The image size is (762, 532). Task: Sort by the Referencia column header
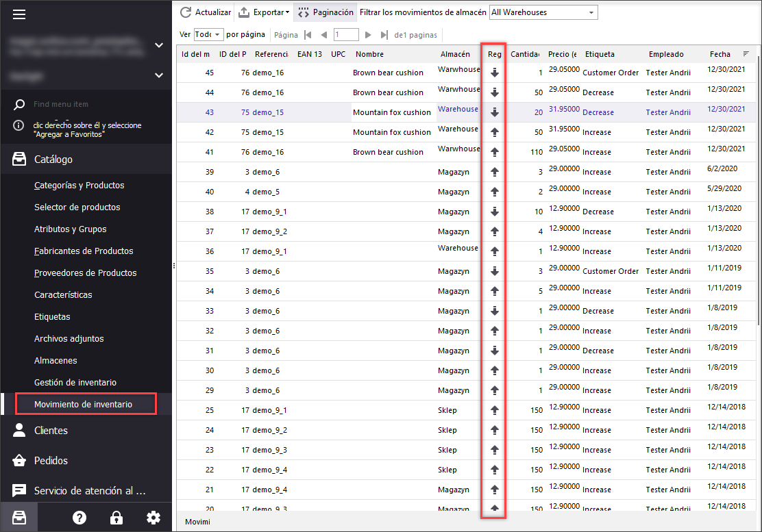[x=271, y=54]
